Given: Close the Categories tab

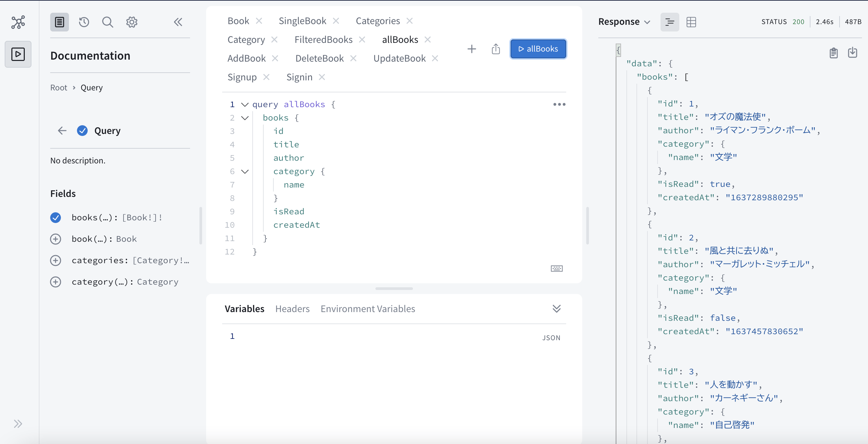Looking at the screenshot, I should tap(409, 21).
